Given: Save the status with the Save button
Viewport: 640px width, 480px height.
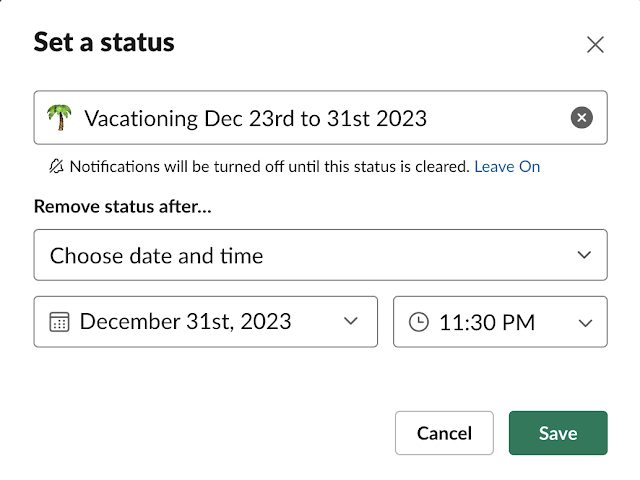Looking at the screenshot, I should pyautogui.click(x=557, y=433).
